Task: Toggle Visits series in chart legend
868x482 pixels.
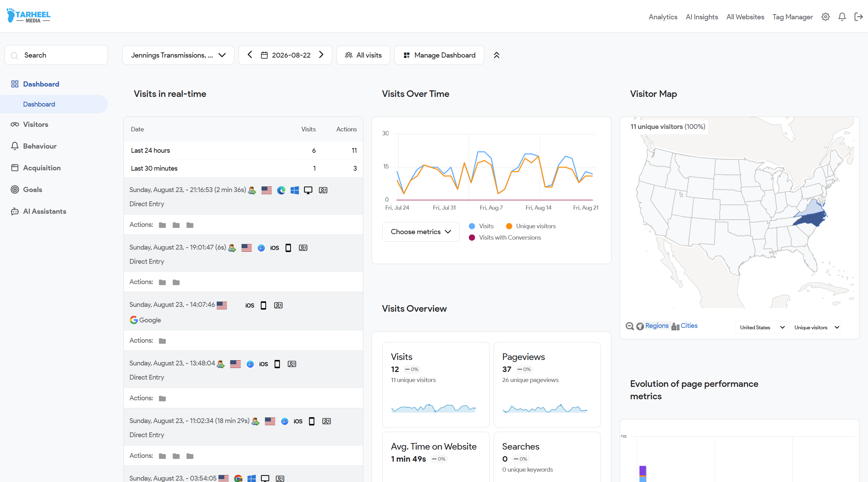Action: point(481,226)
